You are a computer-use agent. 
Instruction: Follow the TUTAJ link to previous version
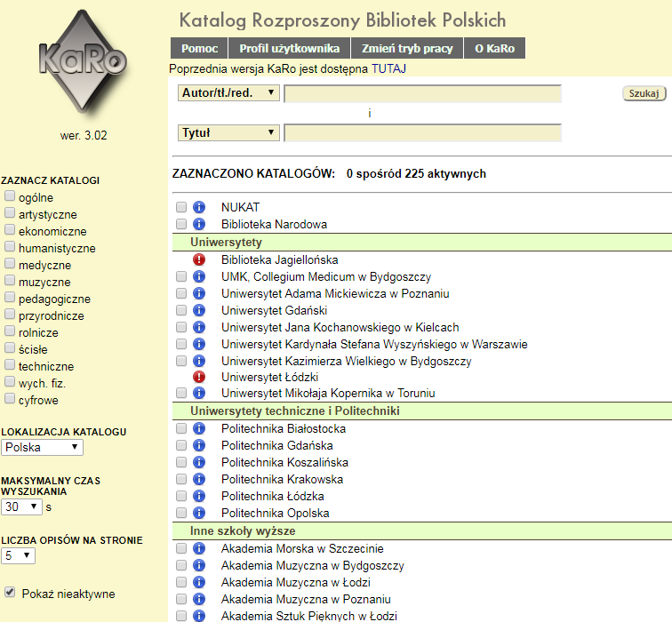388,69
